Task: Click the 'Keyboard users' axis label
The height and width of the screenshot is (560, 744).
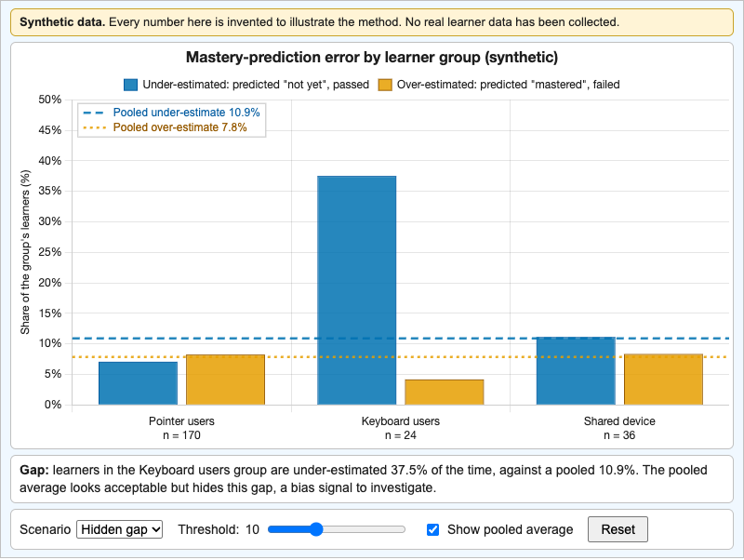Action: pyautogui.click(x=401, y=421)
